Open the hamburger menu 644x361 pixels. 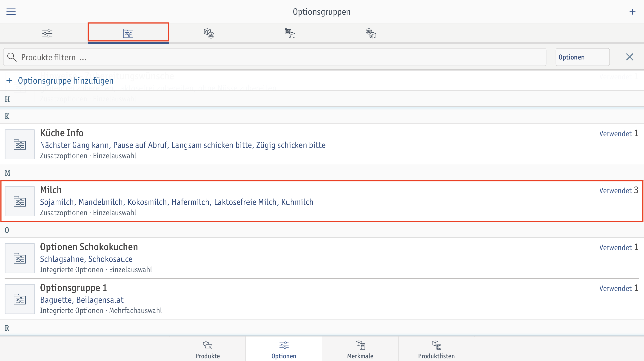tap(11, 12)
